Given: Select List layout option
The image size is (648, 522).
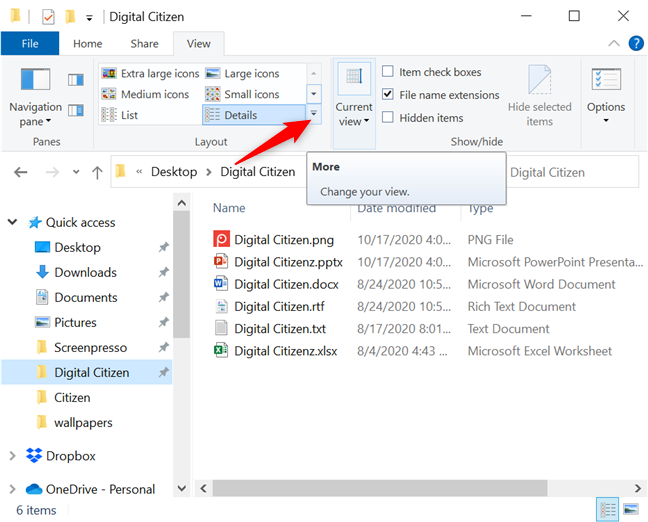Looking at the screenshot, I should point(120,115).
